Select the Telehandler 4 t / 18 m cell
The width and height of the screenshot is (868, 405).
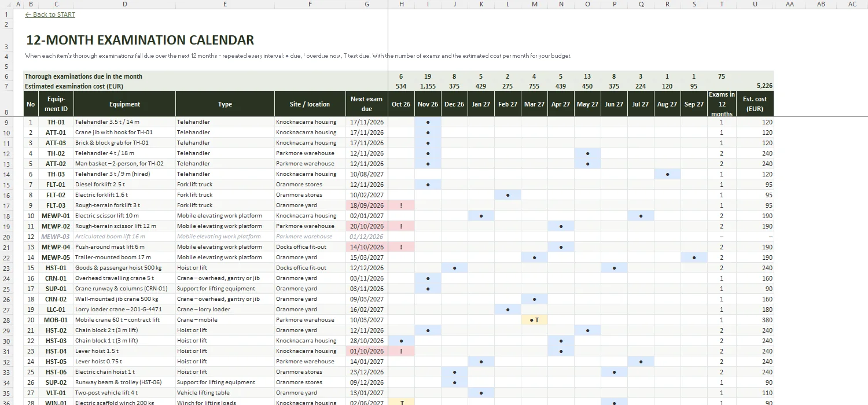coord(124,153)
